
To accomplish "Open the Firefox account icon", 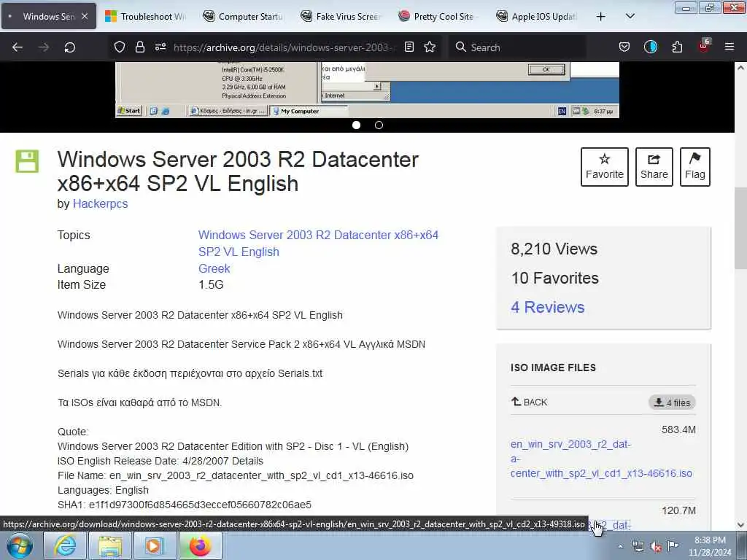I will (x=650, y=47).
